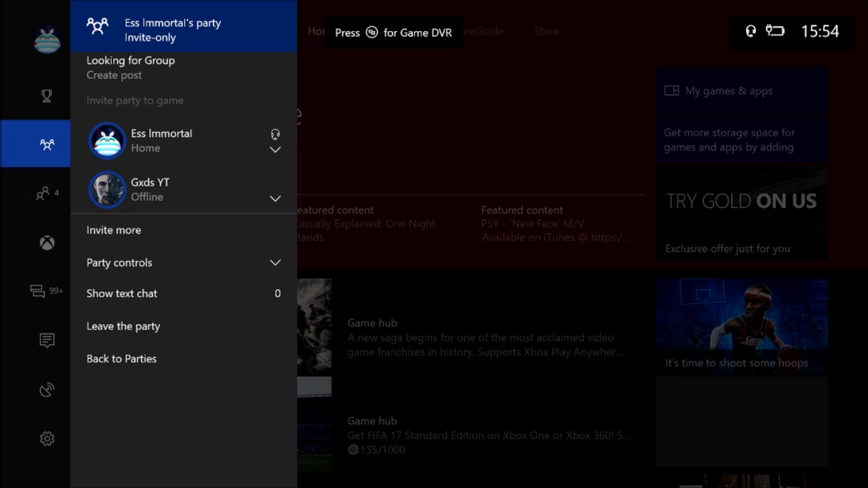Open the Friends icon showing 4
The image size is (868, 488).
coord(47,194)
